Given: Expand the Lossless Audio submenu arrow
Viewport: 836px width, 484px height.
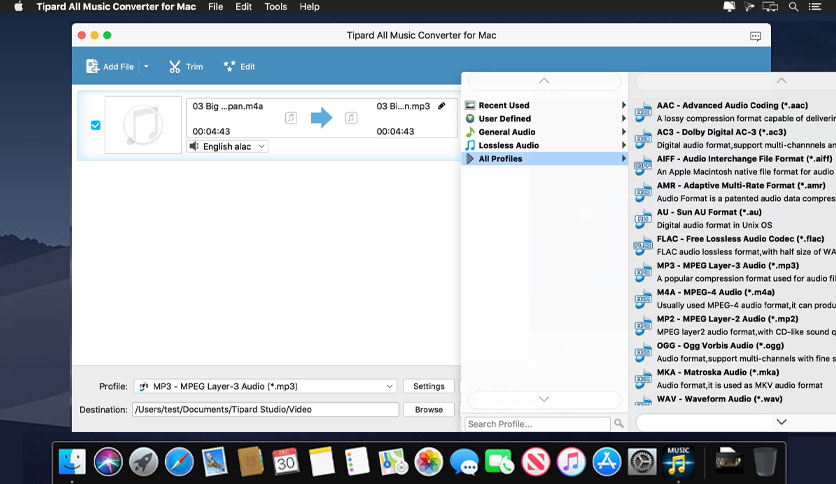Looking at the screenshot, I should pyautogui.click(x=623, y=145).
